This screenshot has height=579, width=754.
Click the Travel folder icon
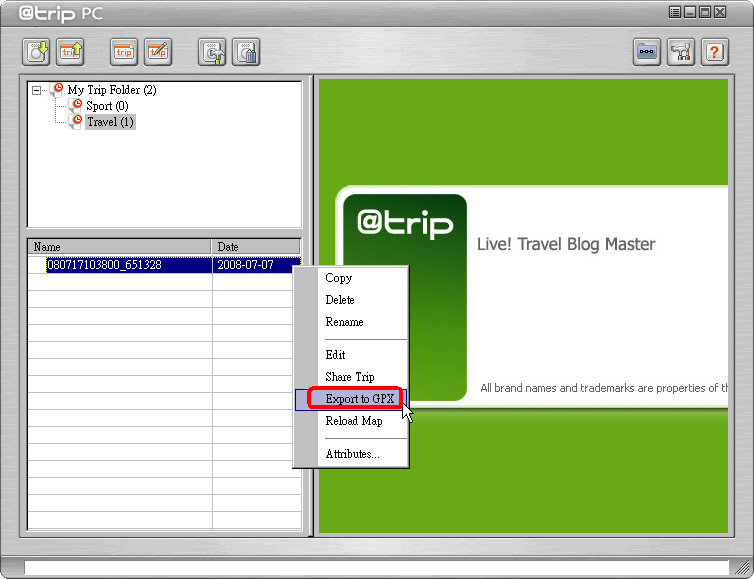[75, 122]
